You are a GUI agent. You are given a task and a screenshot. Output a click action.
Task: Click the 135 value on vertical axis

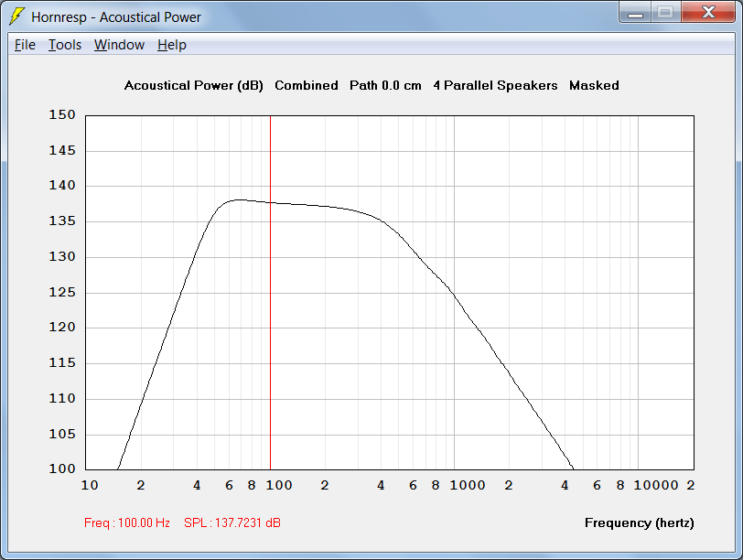pyautogui.click(x=62, y=221)
